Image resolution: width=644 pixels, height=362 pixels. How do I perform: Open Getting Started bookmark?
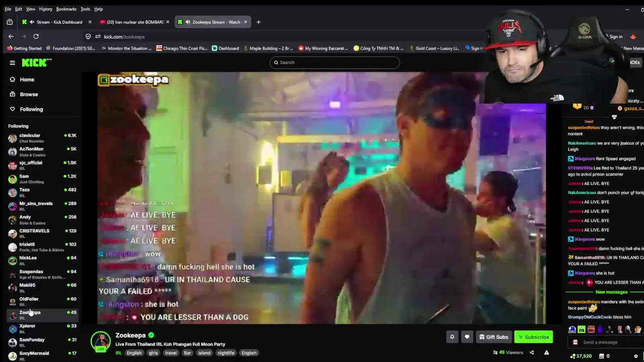click(24, 48)
